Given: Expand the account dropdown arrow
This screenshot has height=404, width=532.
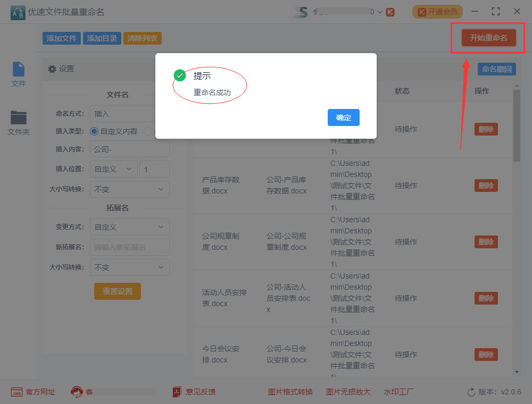Looking at the screenshot, I should [x=380, y=12].
